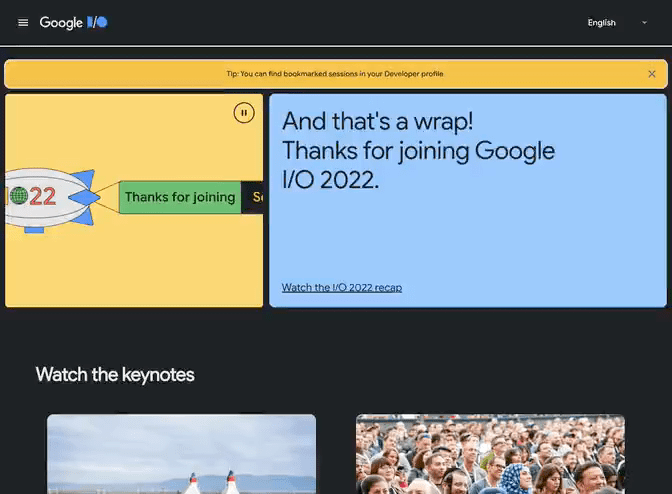Pause the blimp banner animation
672x494 pixels.
[x=244, y=113]
